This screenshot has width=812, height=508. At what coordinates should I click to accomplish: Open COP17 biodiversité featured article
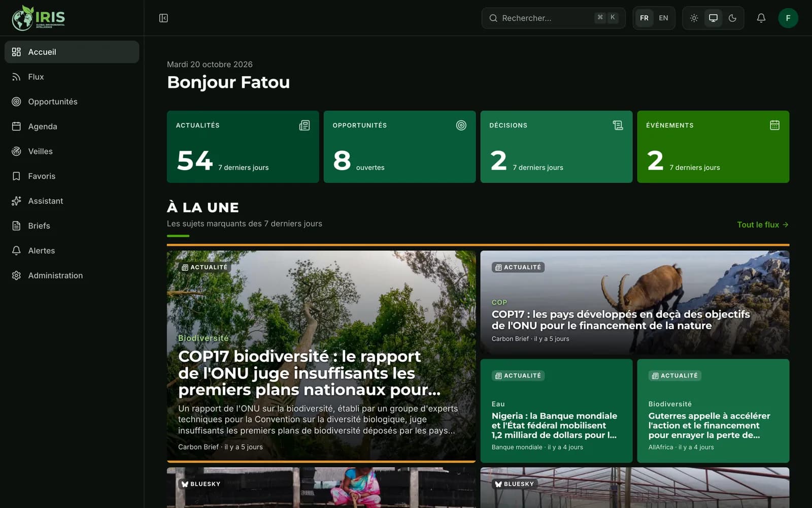tap(321, 357)
